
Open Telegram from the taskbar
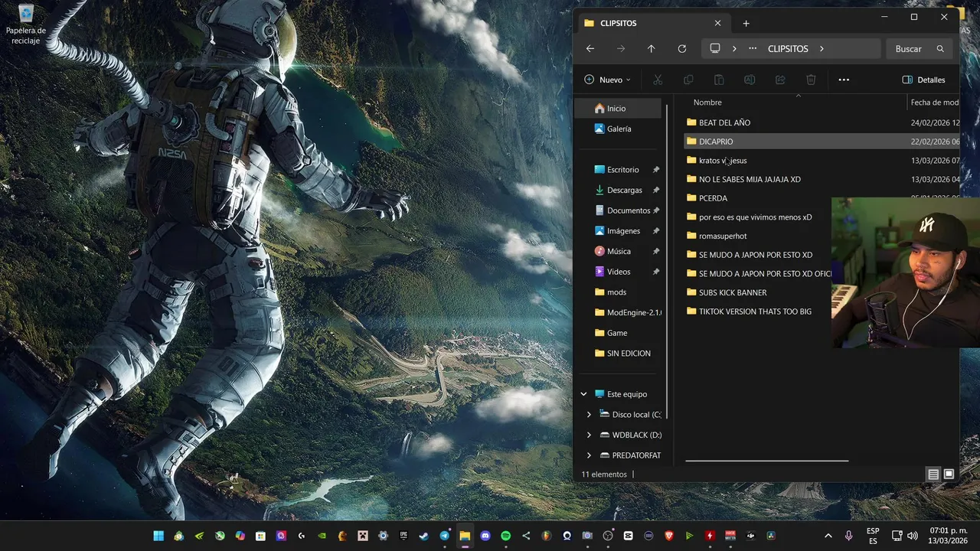[444, 536]
